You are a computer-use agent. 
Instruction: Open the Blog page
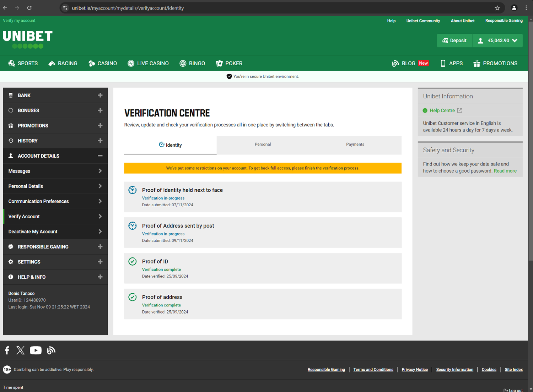410,63
